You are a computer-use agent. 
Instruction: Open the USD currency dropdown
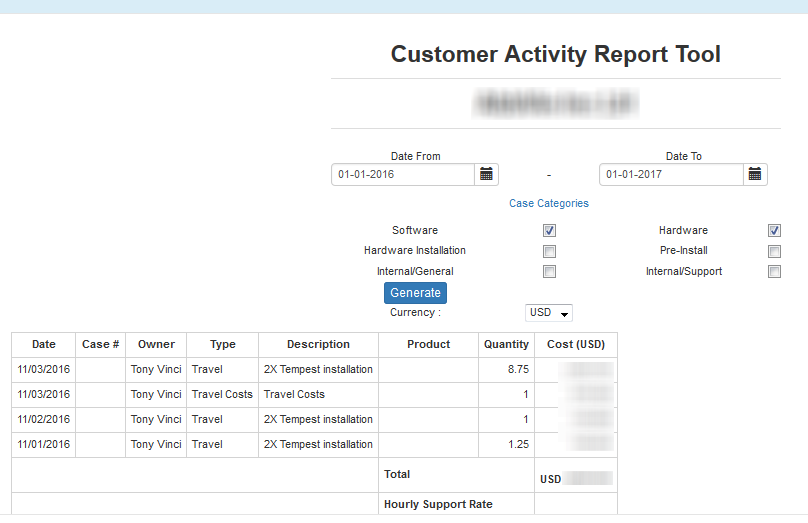point(549,313)
